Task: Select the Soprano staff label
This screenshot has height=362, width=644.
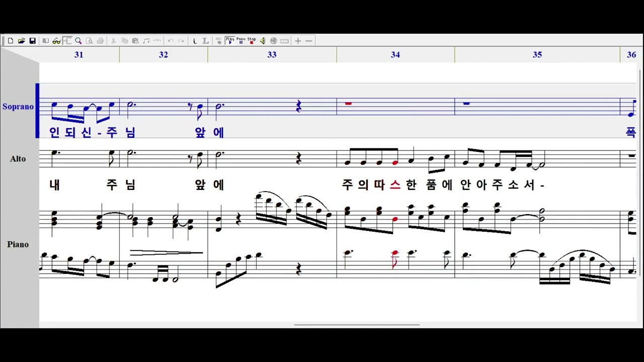Action: [x=18, y=107]
